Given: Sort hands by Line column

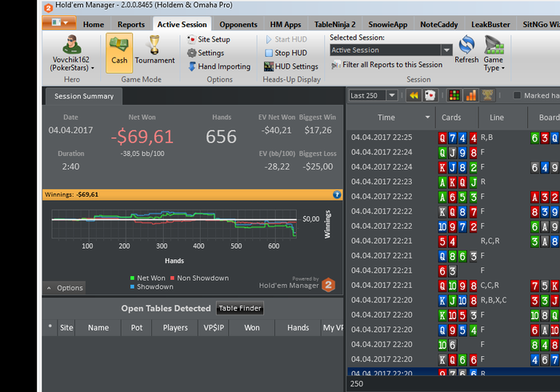Looking at the screenshot, I should coord(497,118).
